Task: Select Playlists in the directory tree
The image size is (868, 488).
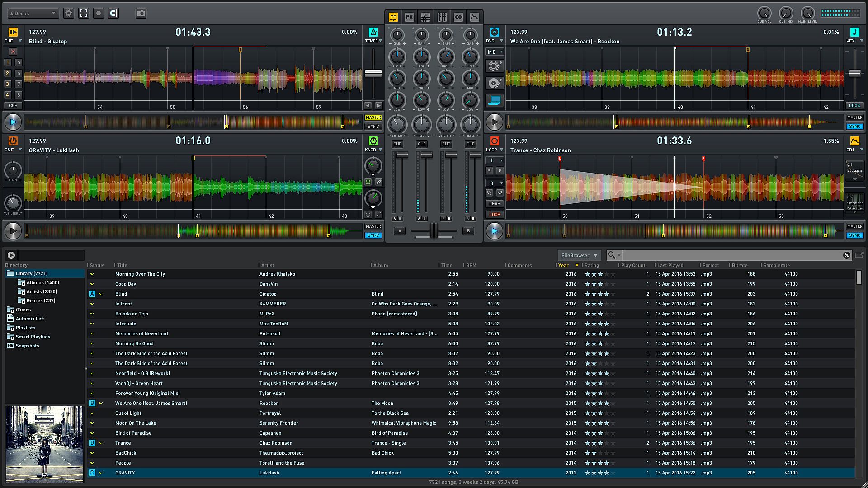Action: [25, 328]
